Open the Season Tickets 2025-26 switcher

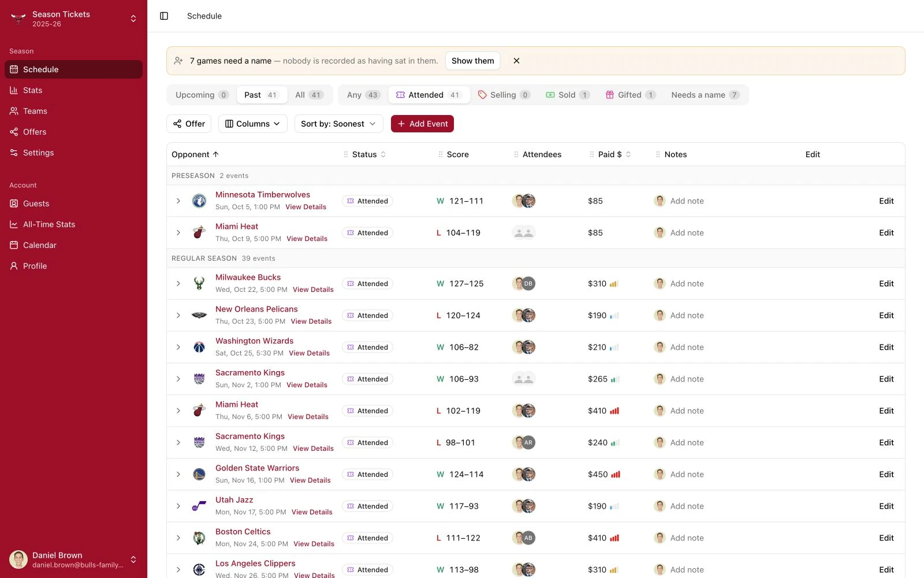pyautogui.click(x=73, y=18)
